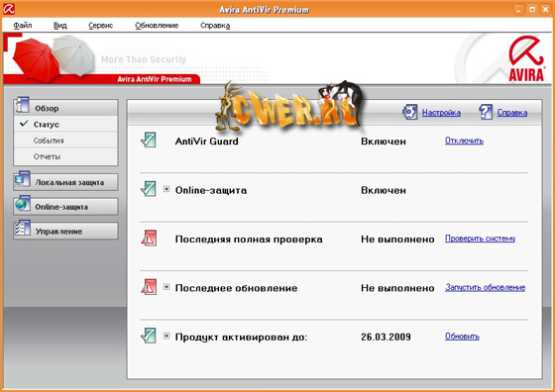
Task: Click the Обзор section header
Action: tap(65, 108)
